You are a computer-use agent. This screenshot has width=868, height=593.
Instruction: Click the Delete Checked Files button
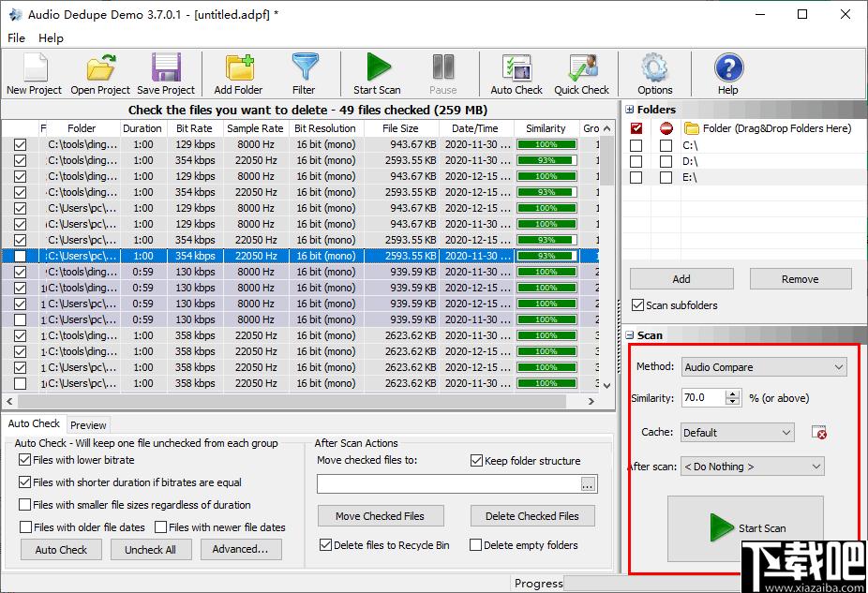pos(532,516)
